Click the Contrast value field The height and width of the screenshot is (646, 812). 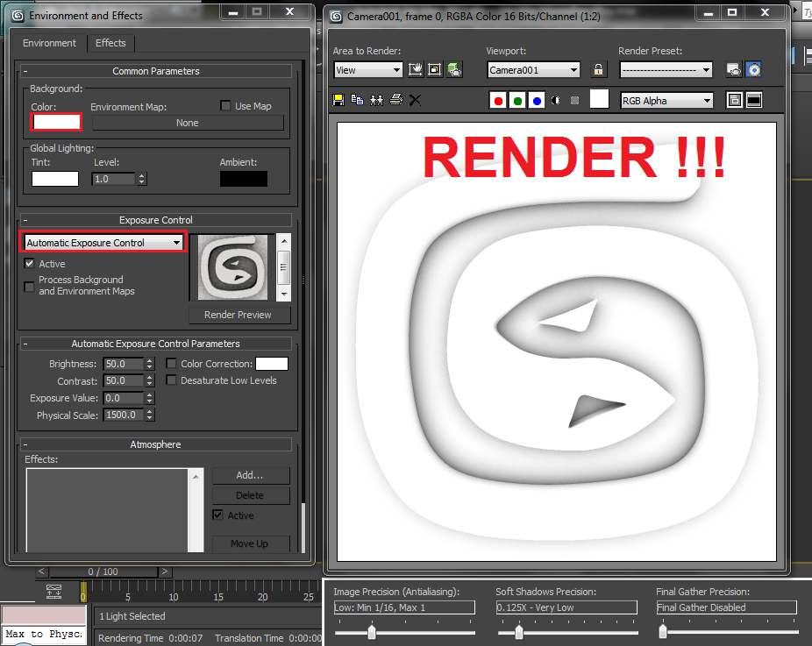click(x=124, y=380)
